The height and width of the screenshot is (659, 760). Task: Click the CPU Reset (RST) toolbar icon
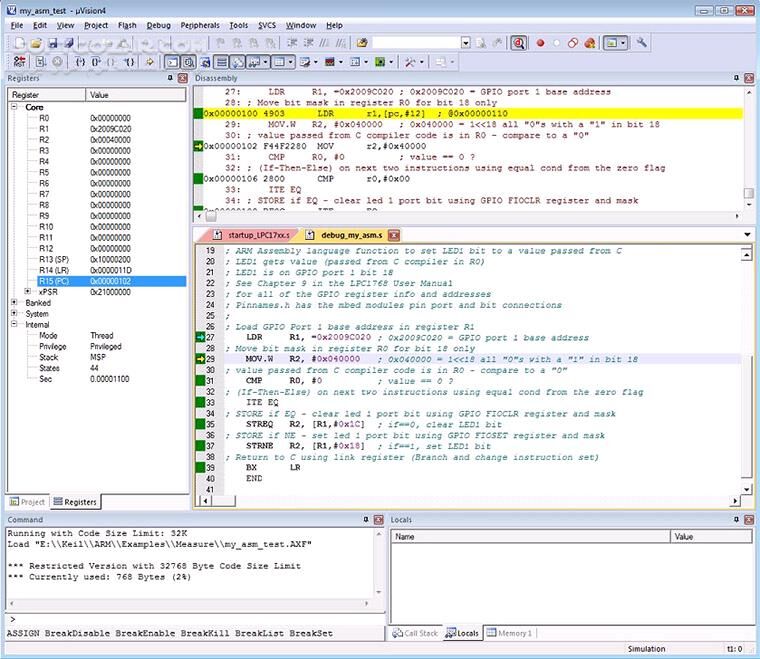17,62
